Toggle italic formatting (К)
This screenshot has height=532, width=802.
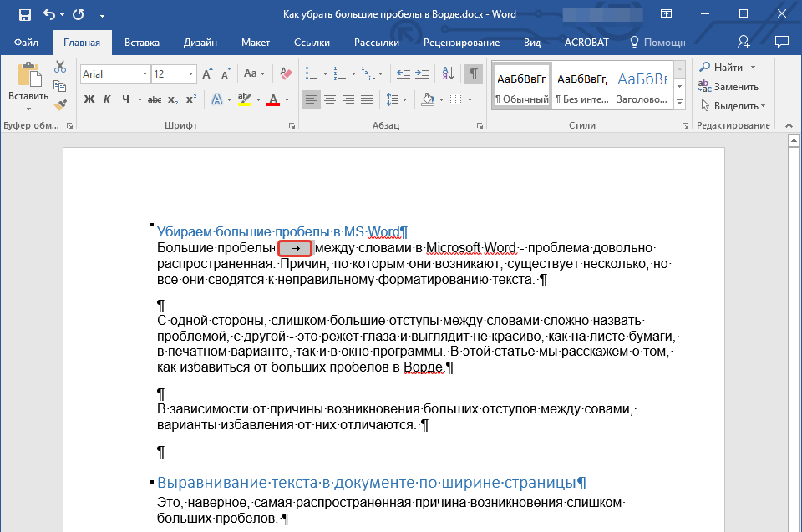pos(107,100)
